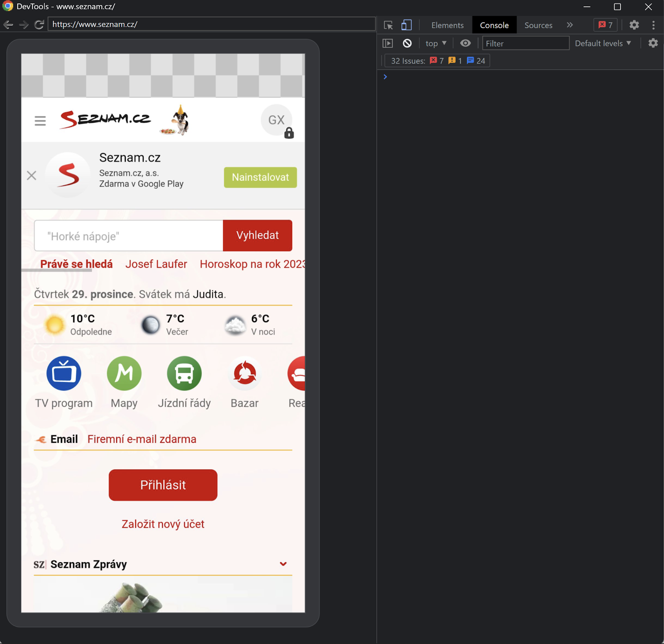Open the Založit nový účet link
Viewport: 664px width, 644px height.
pos(163,524)
